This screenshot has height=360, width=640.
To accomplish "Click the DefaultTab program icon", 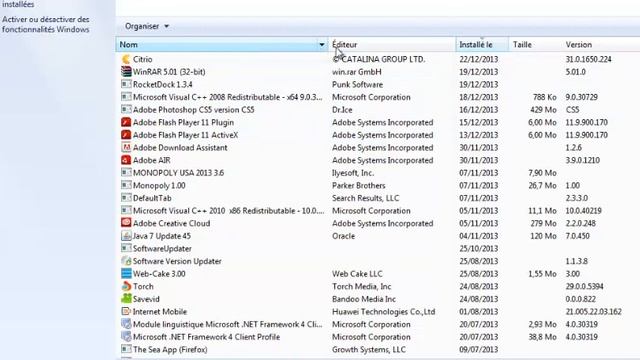I will (x=126, y=198).
